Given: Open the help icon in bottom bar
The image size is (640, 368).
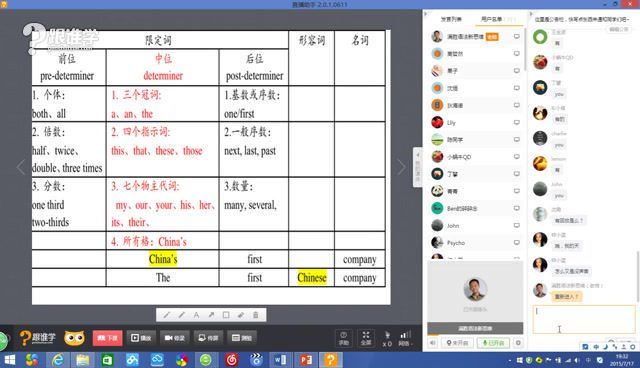Looking at the screenshot, I should 344,338.
